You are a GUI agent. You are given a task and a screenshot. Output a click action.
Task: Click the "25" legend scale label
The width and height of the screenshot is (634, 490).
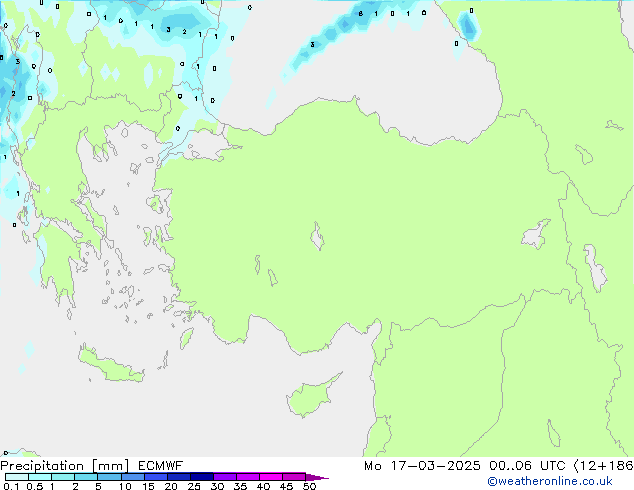click(194, 486)
